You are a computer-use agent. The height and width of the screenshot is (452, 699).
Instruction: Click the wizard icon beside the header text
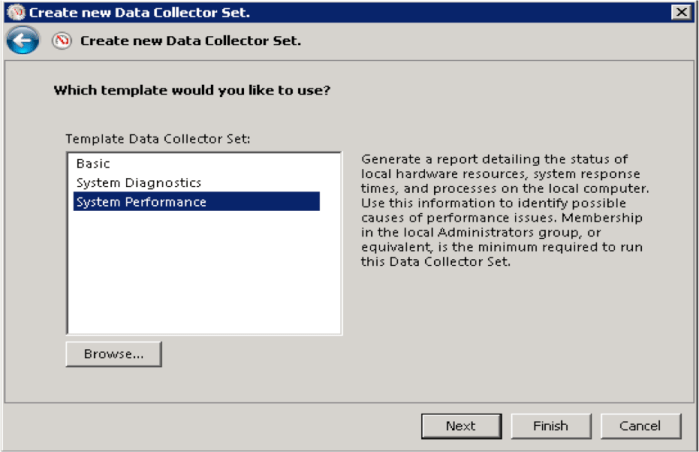pos(62,41)
